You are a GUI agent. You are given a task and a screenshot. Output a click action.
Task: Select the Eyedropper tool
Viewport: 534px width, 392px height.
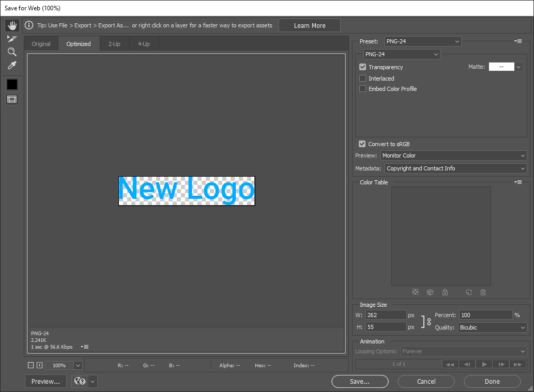pos(12,65)
